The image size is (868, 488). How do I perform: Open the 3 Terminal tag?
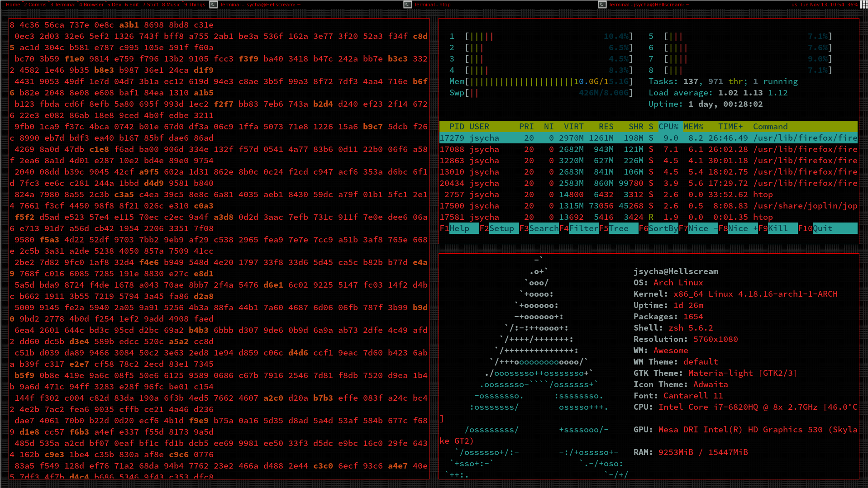point(63,5)
